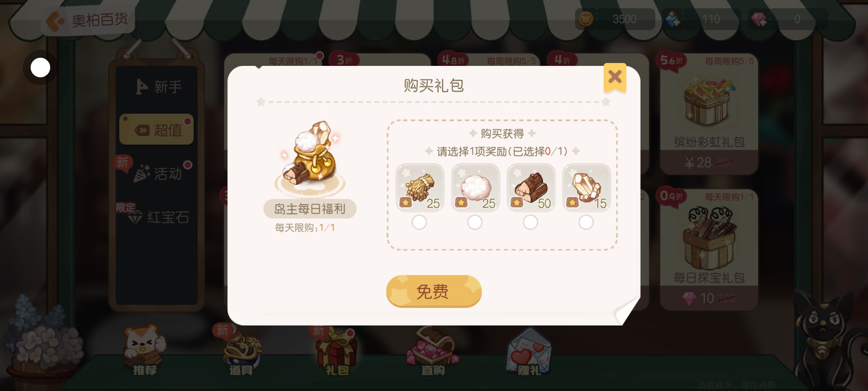The width and height of the screenshot is (868, 391).
Task: Tap the wheat bundle reward icon
Action: point(420,187)
